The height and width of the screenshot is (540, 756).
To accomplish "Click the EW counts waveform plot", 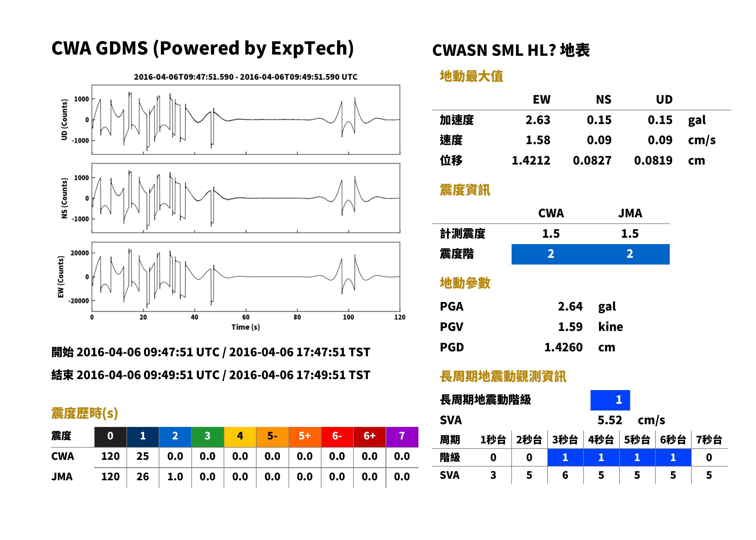I will click(246, 277).
